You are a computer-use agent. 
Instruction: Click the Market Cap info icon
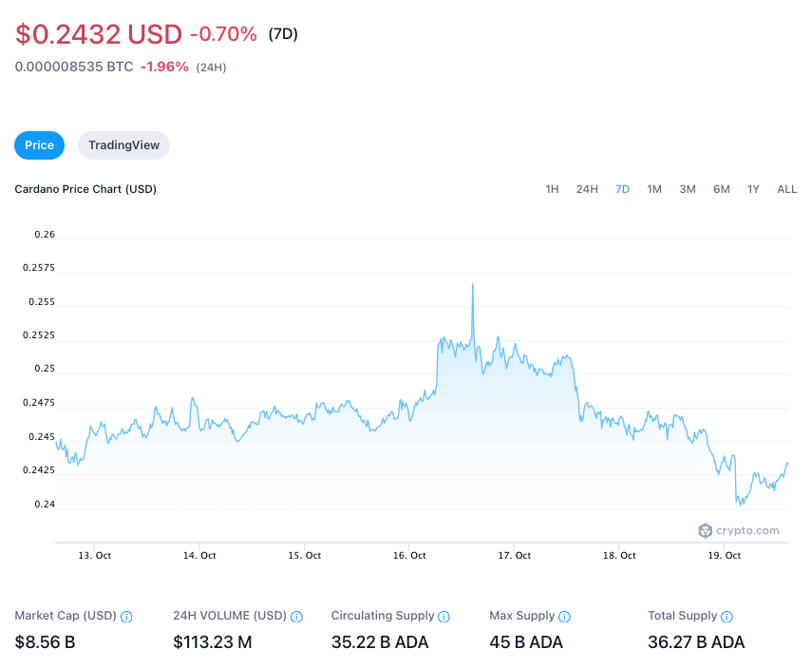(127, 617)
